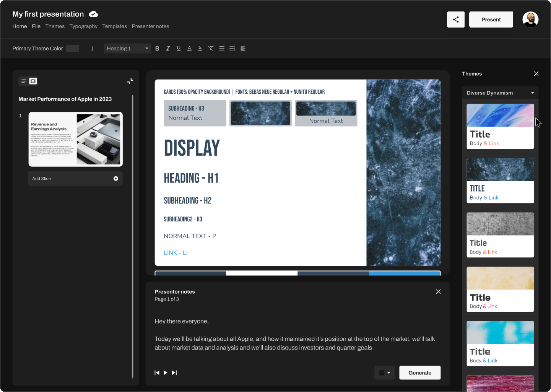Click the DISPLAY text in theme preview
This screenshot has width=551, height=392.
pos(192,148)
